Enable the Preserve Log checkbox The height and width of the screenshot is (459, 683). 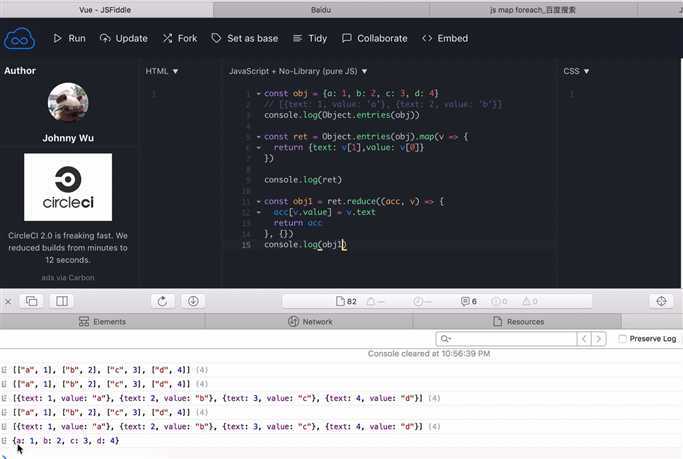pyautogui.click(x=623, y=339)
